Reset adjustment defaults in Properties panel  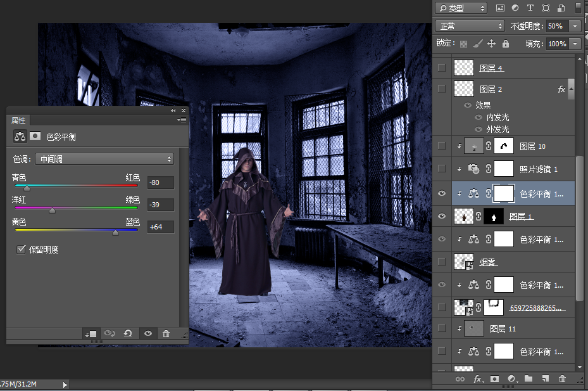(x=128, y=333)
